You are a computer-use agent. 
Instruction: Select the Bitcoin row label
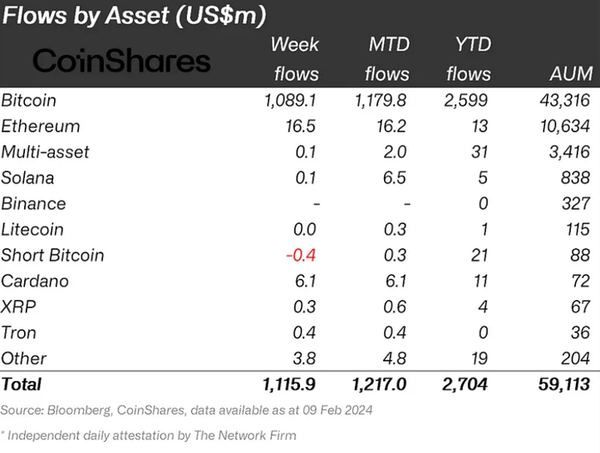[x=29, y=101]
